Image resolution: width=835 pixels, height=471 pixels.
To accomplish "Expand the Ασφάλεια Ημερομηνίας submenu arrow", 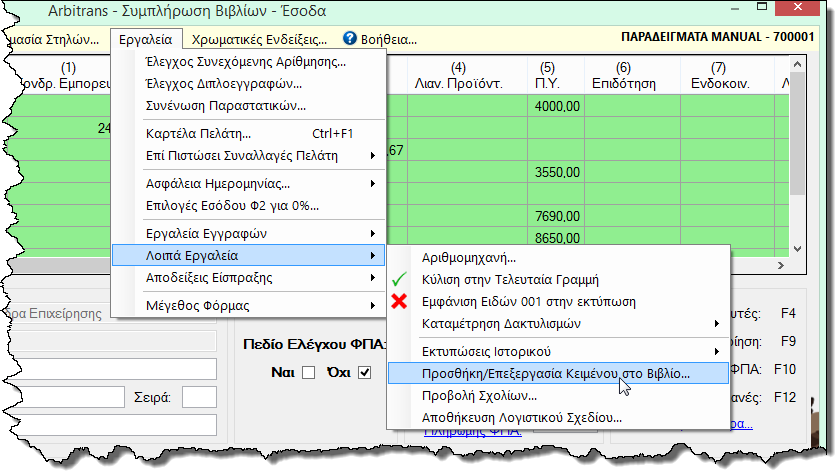I will coord(373,183).
